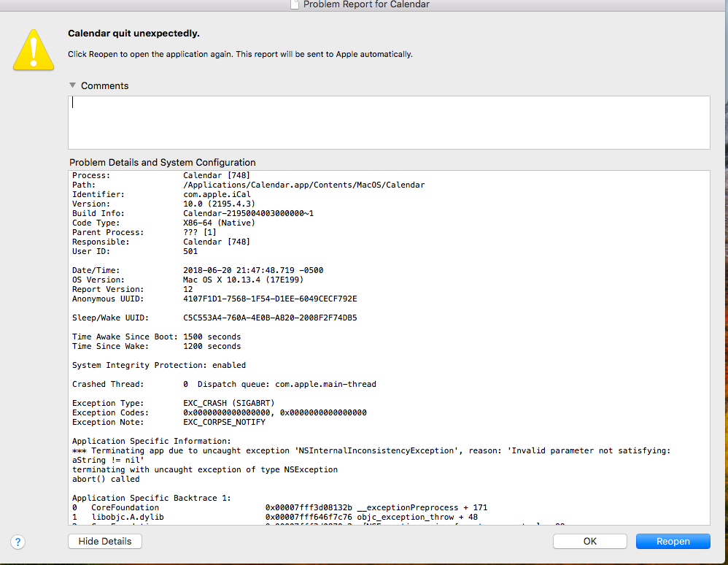
Task: Reopen Calendar with the Reopen button
Action: pyautogui.click(x=673, y=542)
